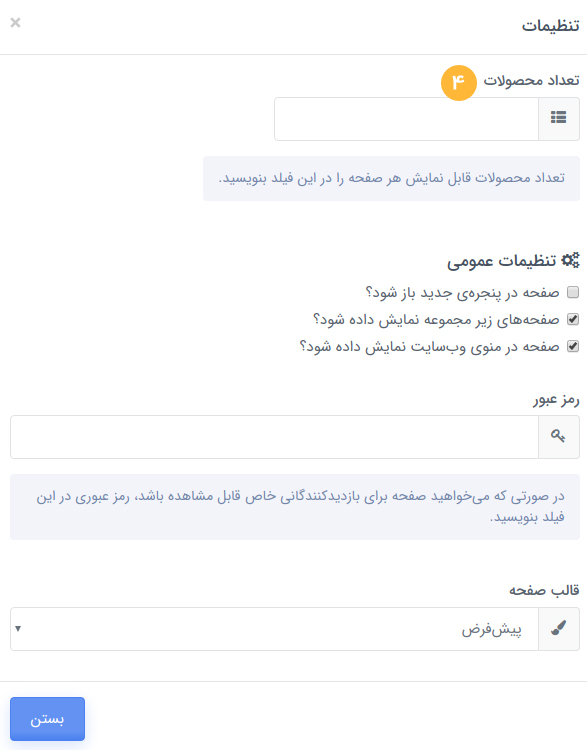Viewport: 587px width, 750px height.
Task: Click the بستن button
Action: pyautogui.click(x=47, y=718)
